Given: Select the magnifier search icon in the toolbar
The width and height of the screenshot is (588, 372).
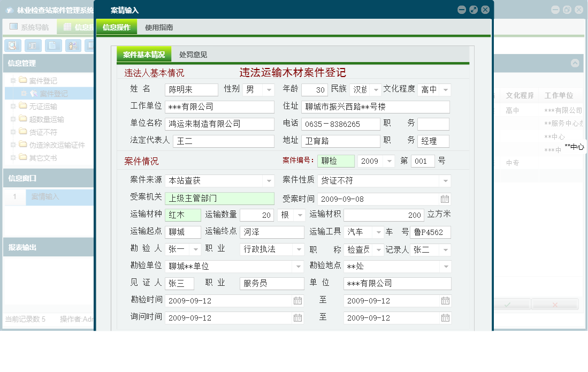Looking at the screenshot, I should pyautogui.click(x=12, y=45).
